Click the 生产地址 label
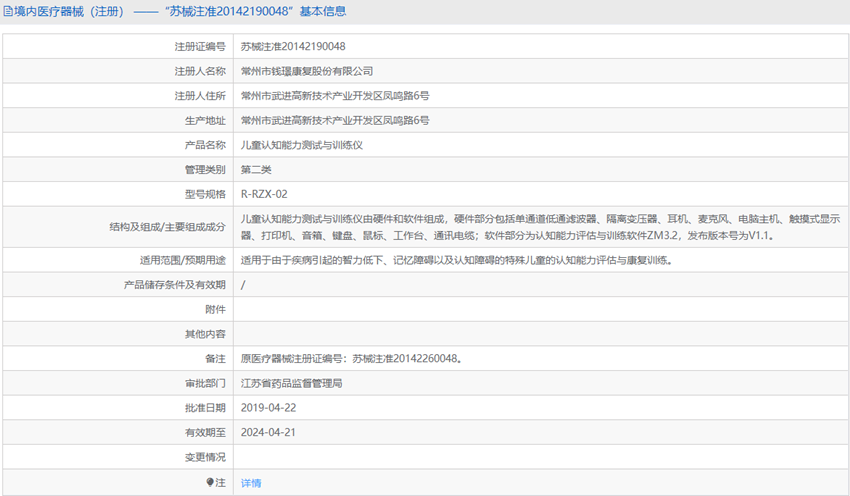The height and width of the screenshot is (496, 850). [205, 120]
